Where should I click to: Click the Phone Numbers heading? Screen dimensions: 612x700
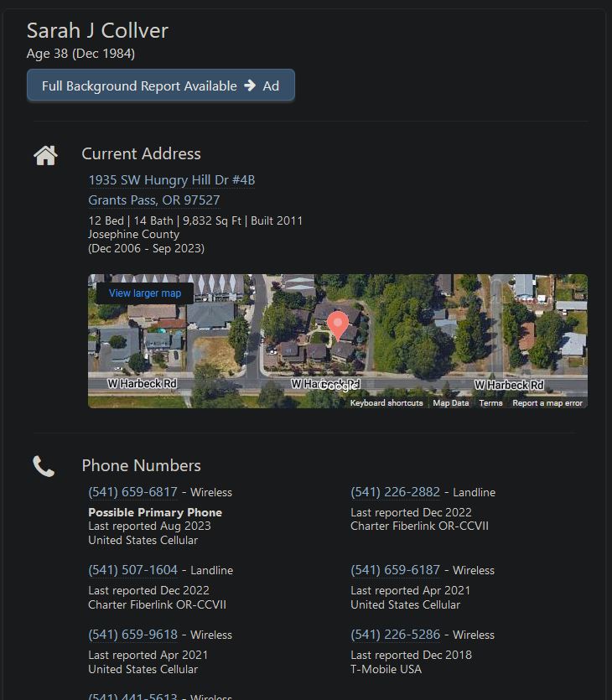point(141,465)
